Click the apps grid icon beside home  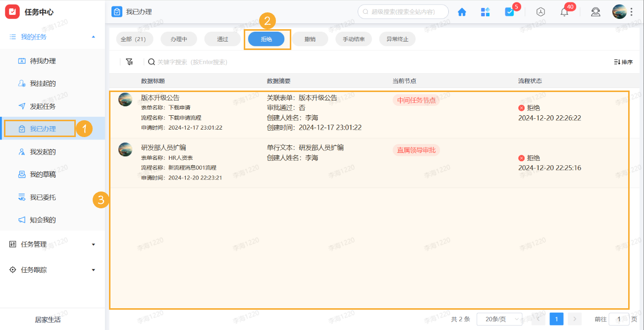[485, 11]
